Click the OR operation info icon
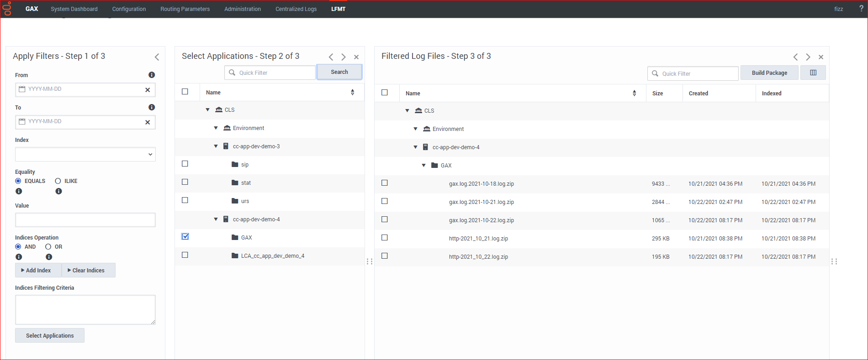The image size is (868, 360). tap(49, 257)
